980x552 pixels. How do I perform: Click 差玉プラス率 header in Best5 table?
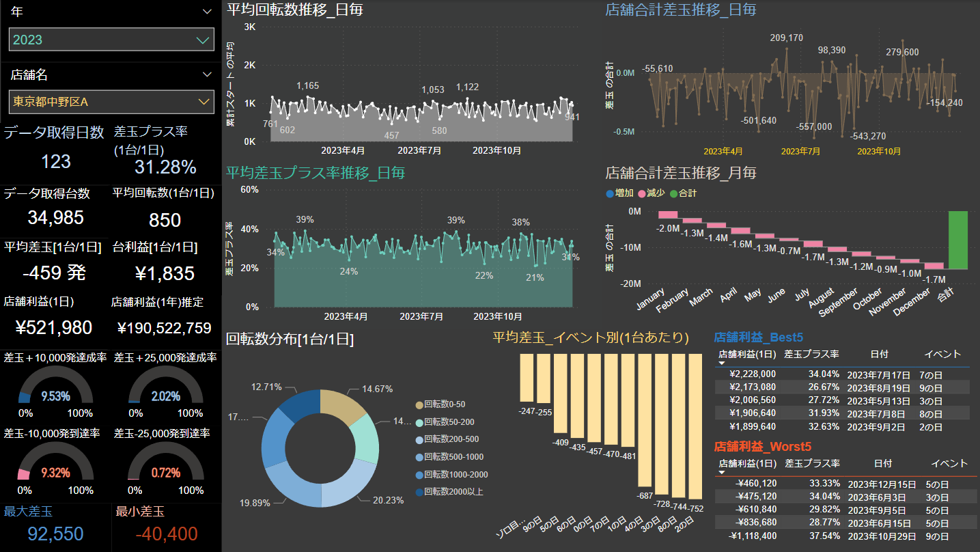pyautogui.click(x=811, y=354)
